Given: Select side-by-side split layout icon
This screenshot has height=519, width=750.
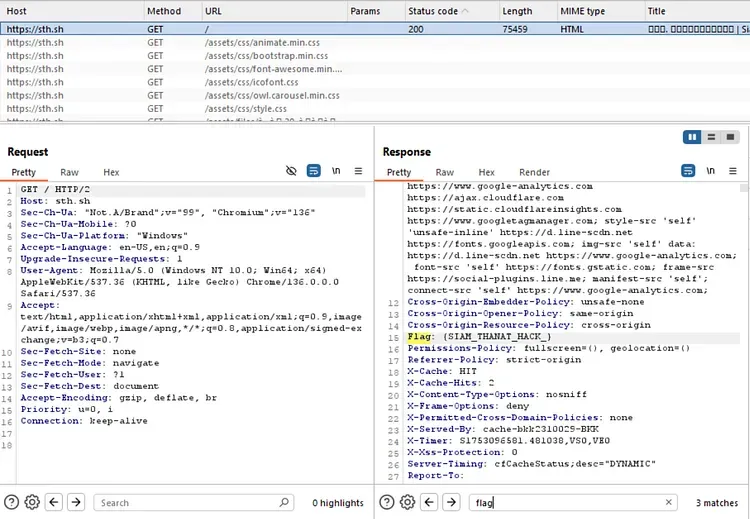Looking at the screenshot, I should coord(692,137).
